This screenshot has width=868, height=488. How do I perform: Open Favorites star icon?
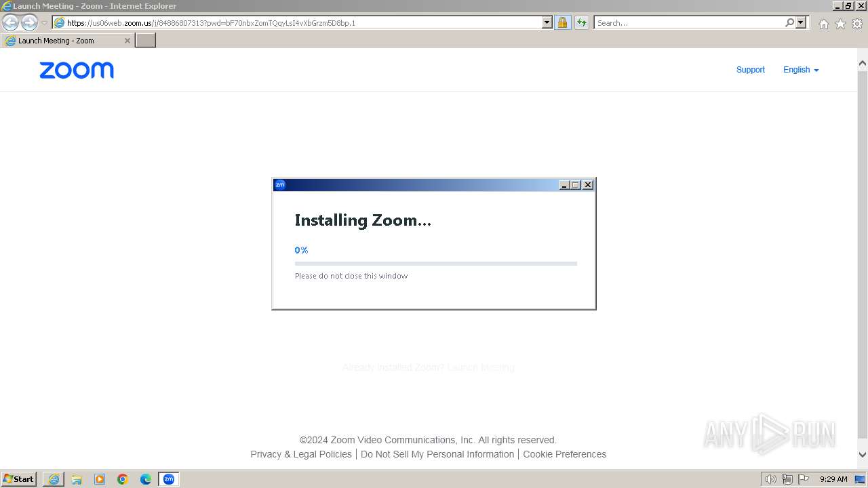pyautogui.click(x=840, y=24)
